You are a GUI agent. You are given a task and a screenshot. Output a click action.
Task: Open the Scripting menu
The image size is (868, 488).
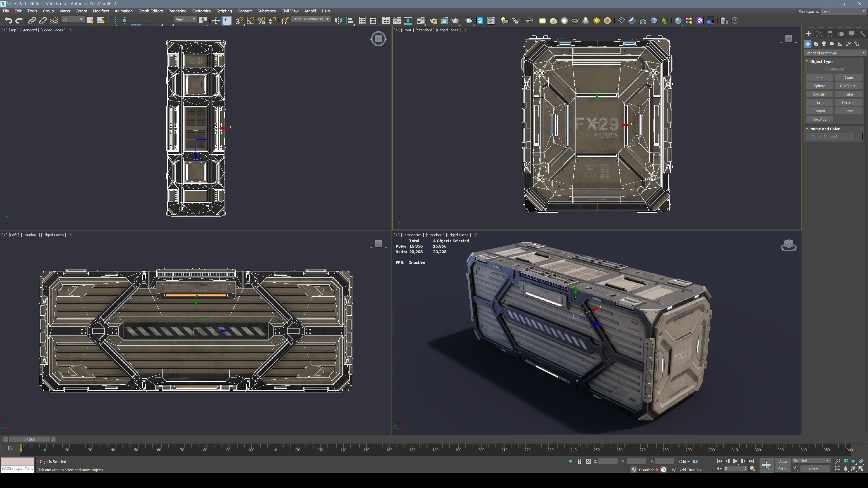coord(224,11)
